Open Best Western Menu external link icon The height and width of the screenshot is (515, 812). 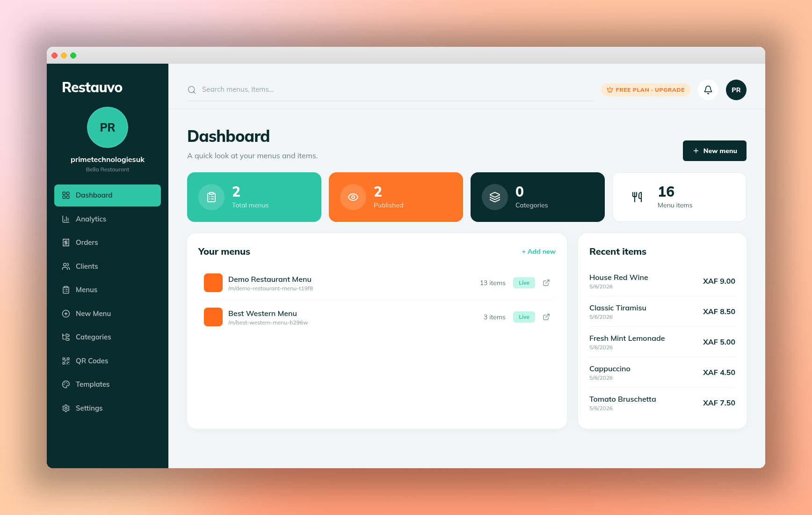tap(546, 317)
